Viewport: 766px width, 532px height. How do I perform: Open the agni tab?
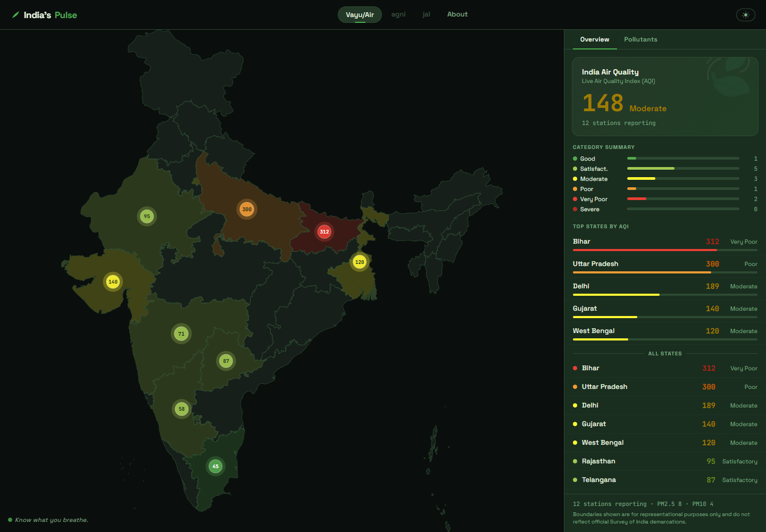[398, 14]
